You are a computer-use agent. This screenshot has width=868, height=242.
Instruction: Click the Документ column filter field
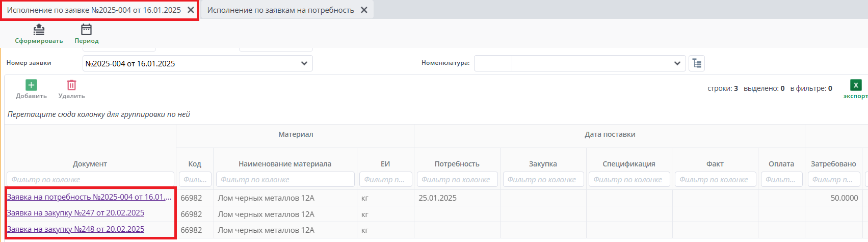[90, 180]
